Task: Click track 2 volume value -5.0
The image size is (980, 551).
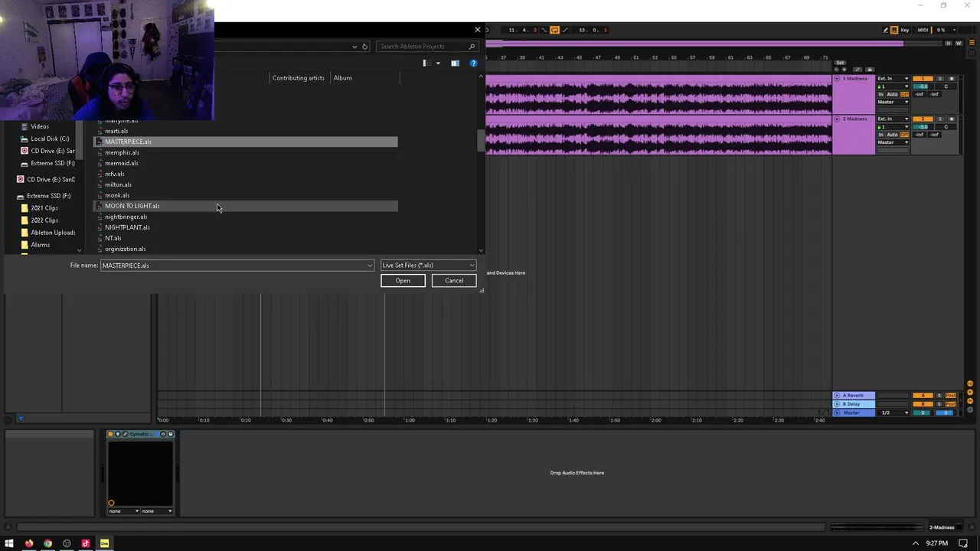Action: point(923,127)
